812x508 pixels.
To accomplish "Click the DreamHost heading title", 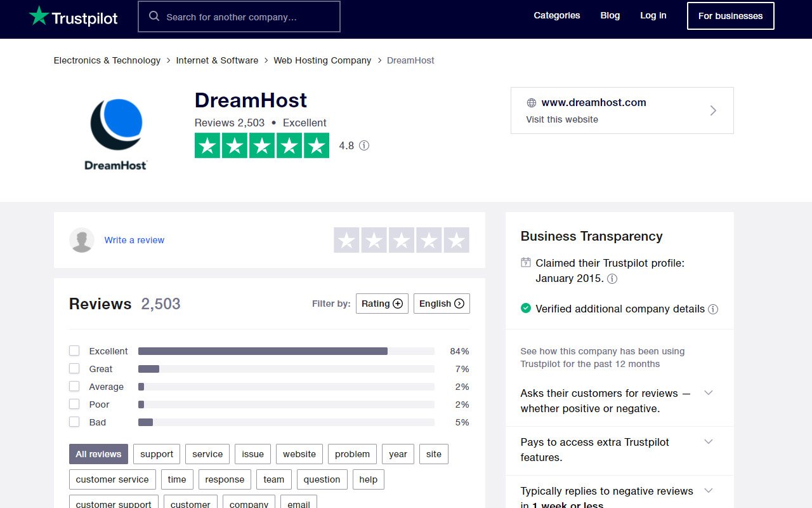I will (251, 100).
